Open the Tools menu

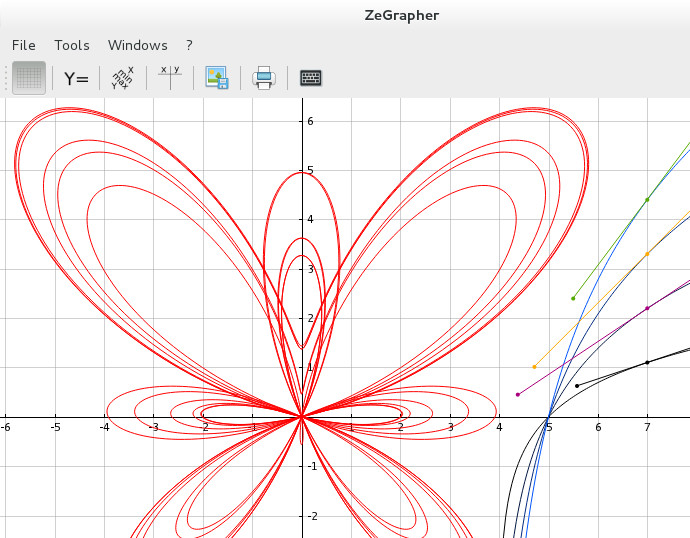(72, 45)
